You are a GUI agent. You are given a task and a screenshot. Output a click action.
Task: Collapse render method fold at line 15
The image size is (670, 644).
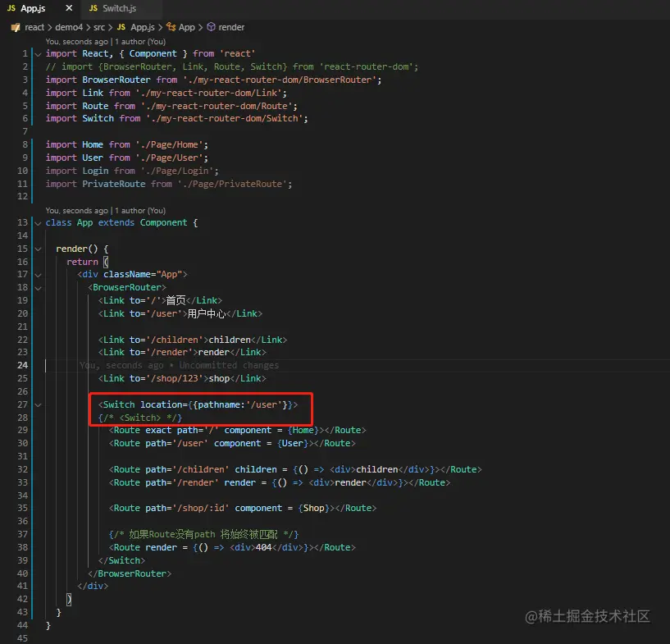38,249
